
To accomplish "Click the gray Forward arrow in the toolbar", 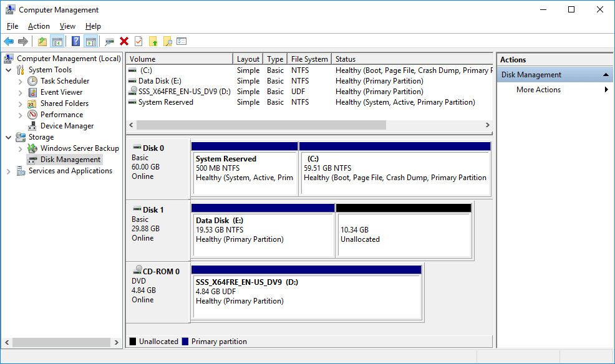I will click(x=23, y=41).
